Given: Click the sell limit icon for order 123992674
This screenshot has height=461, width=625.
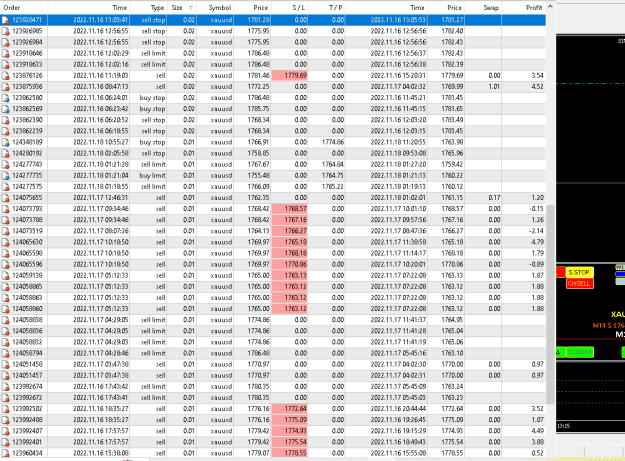Looking at the screenshot, I should [x=6, y=386].
